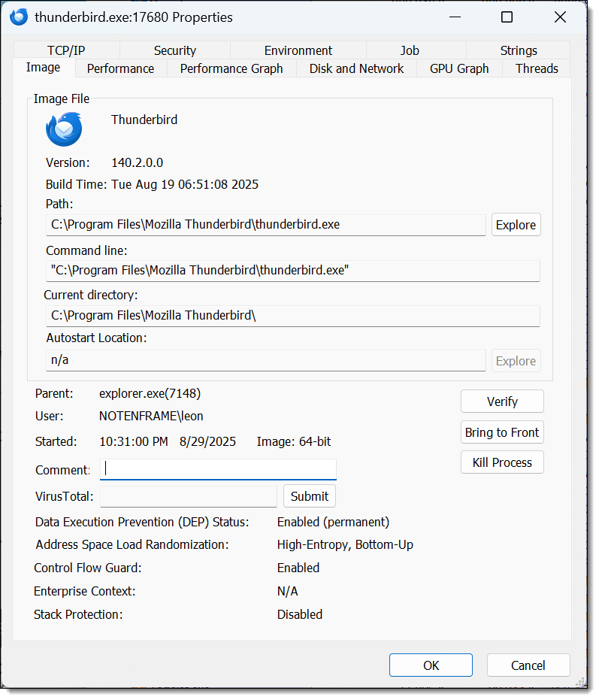Image resolution: width=599 pixels, height=700 pixels.
Task: Confirm the dialog with OK
Action: tap(431, 665)
